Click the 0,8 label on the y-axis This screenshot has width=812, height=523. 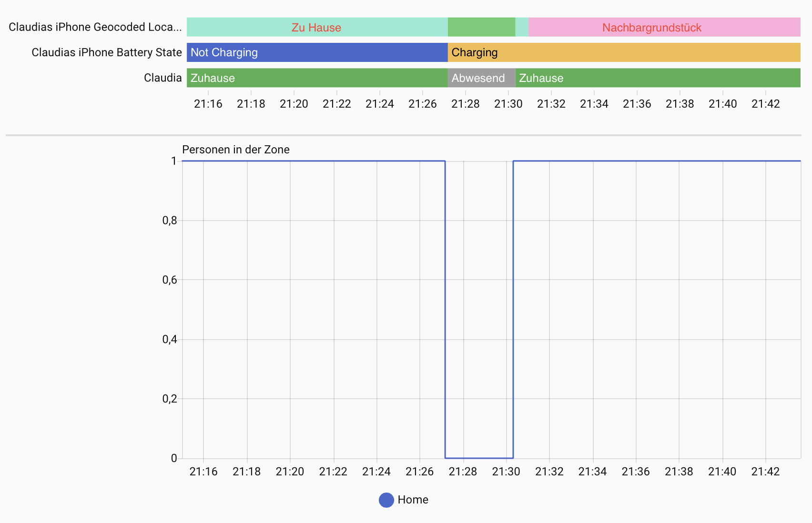[170, 221]
